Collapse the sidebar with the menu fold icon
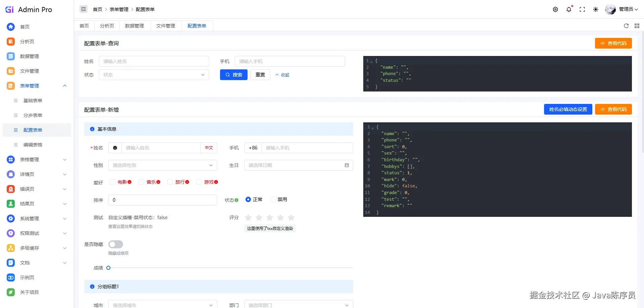This screenshot has height=308, width=644. (84, 9)
